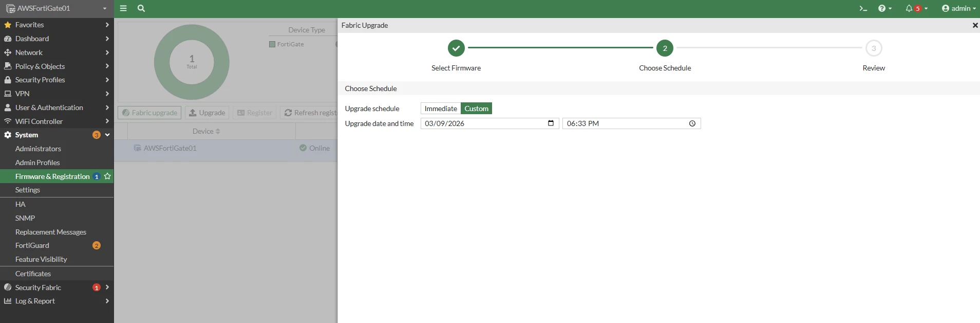Click the step 3 Review circle
Viewport: 980px width, 323px height.
[874, 48]
